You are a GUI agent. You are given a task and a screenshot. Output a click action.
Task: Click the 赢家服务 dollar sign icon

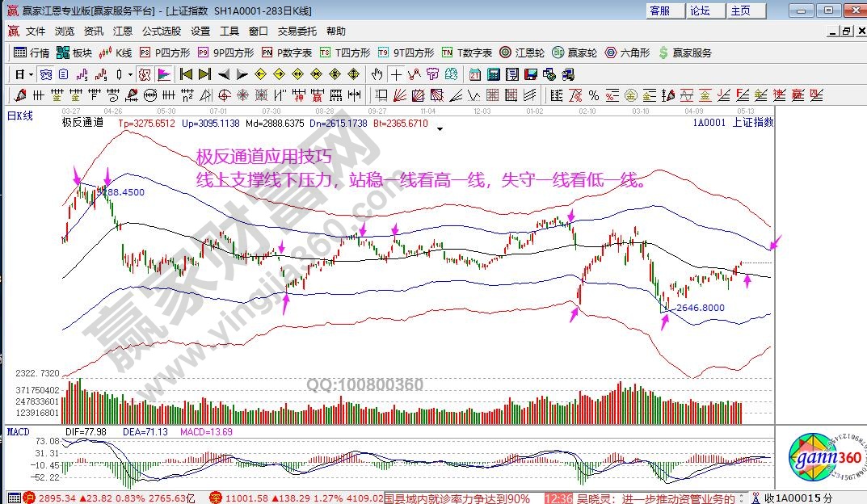pos(664,52)
